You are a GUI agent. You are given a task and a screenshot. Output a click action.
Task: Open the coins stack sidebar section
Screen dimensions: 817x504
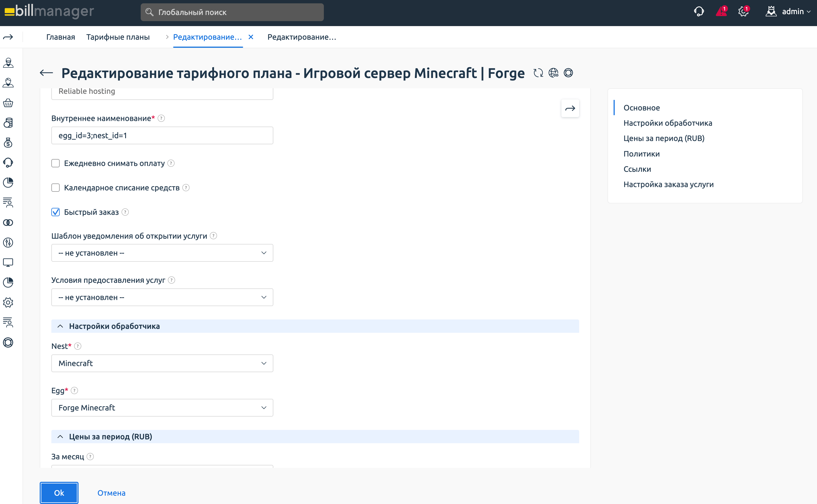pyautogui.click(x=8, y=123)
